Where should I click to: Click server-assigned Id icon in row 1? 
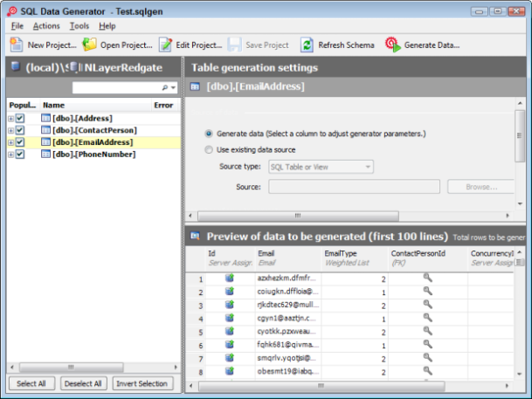coord(230,279)
